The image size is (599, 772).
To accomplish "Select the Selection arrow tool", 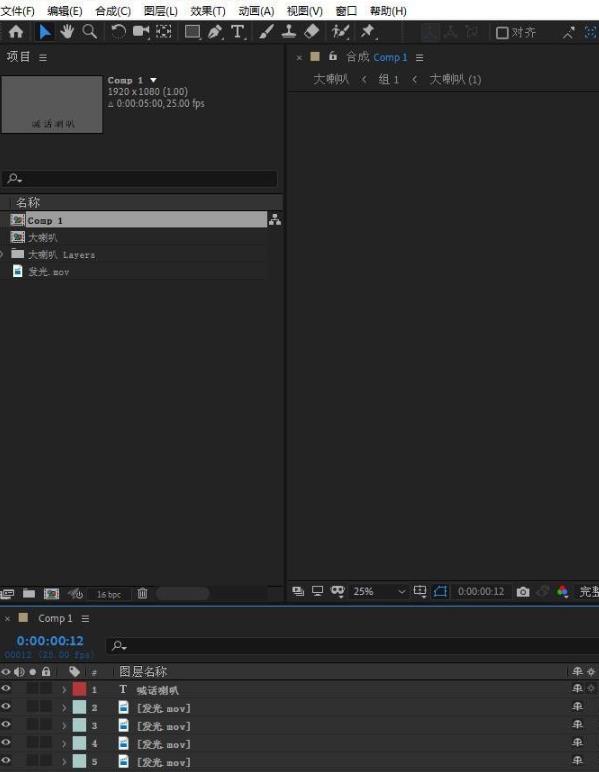I will (45, 32).
